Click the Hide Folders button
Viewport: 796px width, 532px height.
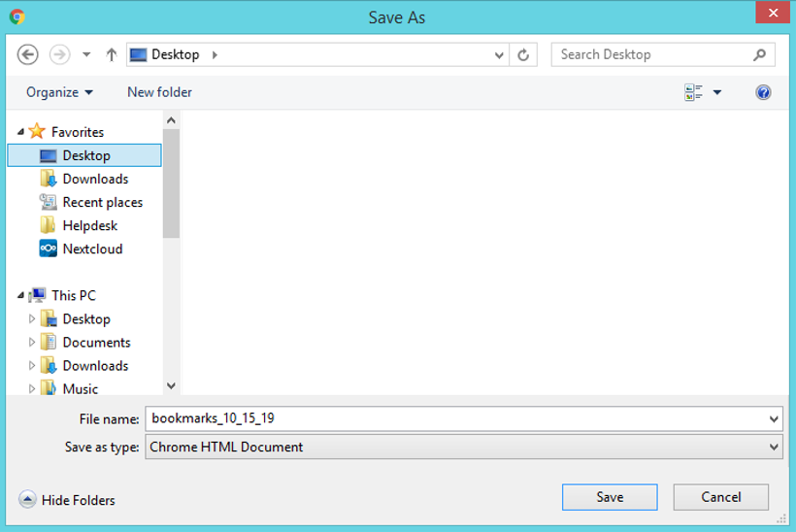(67, 500)
